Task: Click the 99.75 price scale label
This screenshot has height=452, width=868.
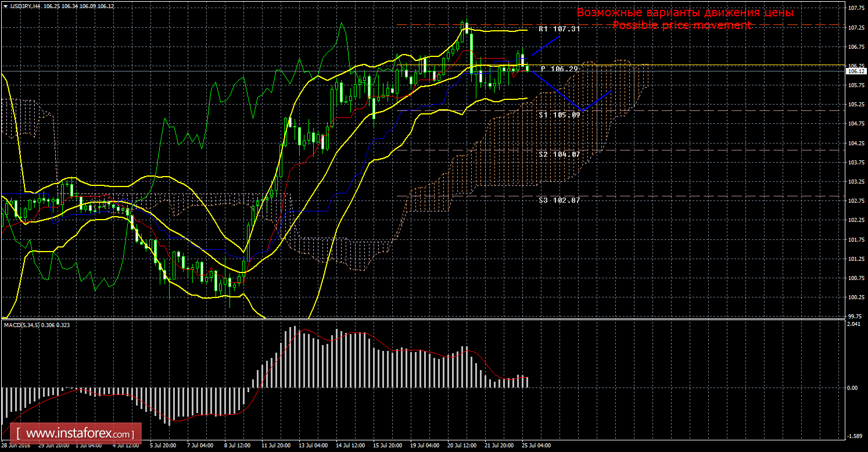Action: [855, 317]
